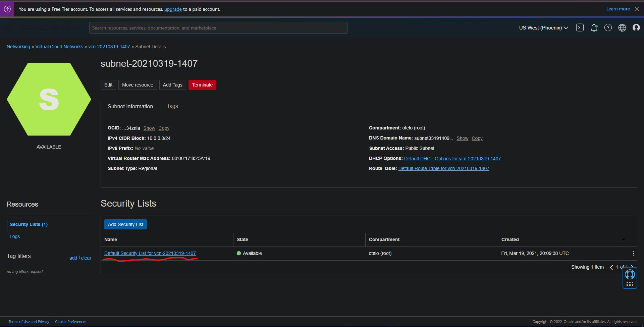Add a tag filter
The image size is (644, 327).
(73, 258)
